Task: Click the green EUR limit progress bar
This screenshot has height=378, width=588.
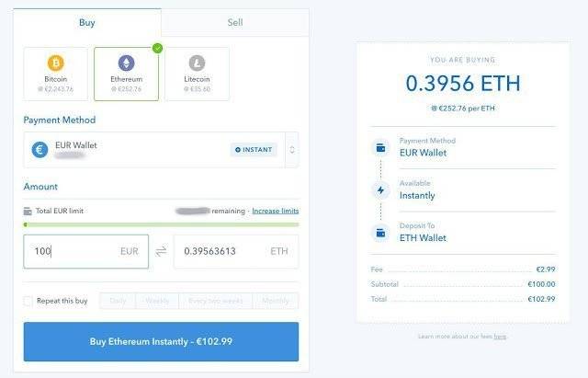Action: click(162, 224)
